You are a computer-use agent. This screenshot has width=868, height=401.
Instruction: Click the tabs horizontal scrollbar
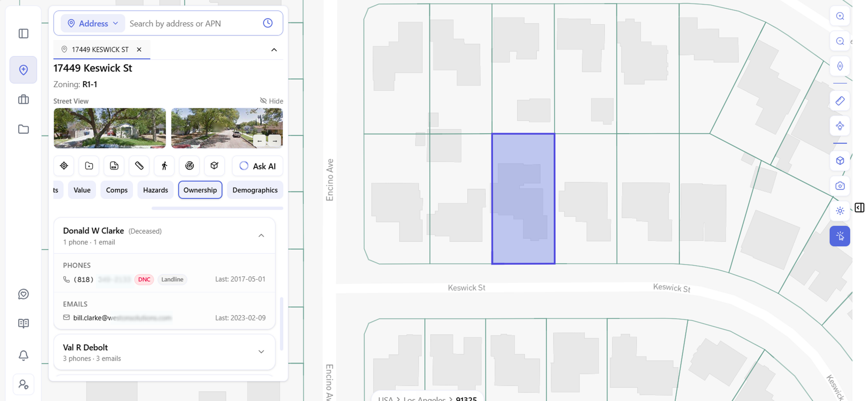coord(217,208)
